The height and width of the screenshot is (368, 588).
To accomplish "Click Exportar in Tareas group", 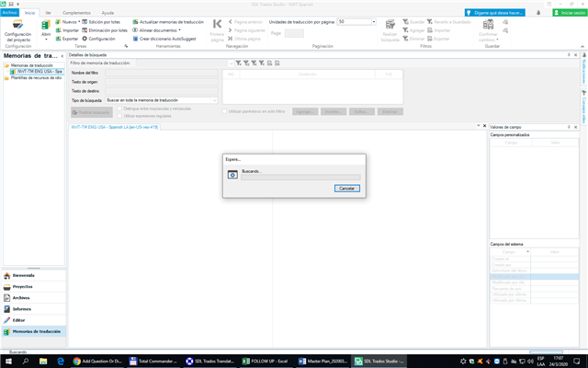I will [67, 39].
